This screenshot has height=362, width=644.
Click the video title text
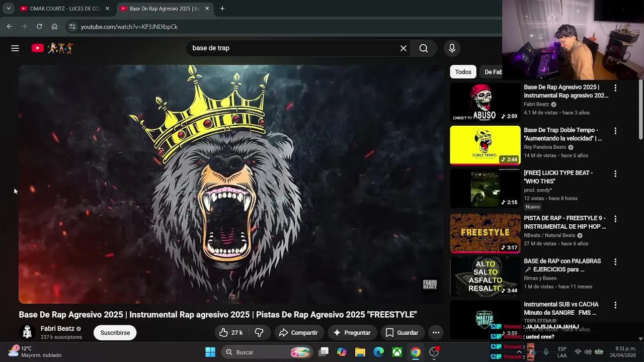tap(218, 315)
